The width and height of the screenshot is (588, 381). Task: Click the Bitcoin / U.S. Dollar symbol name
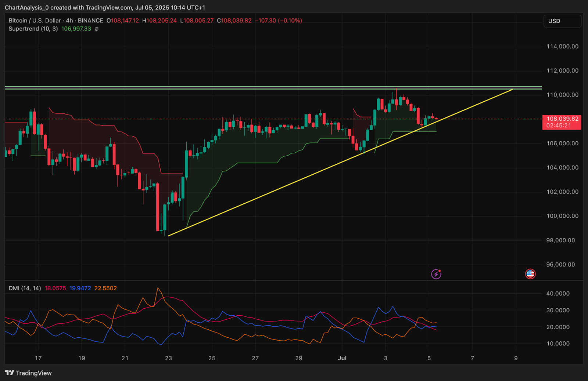tap(34, 21)
